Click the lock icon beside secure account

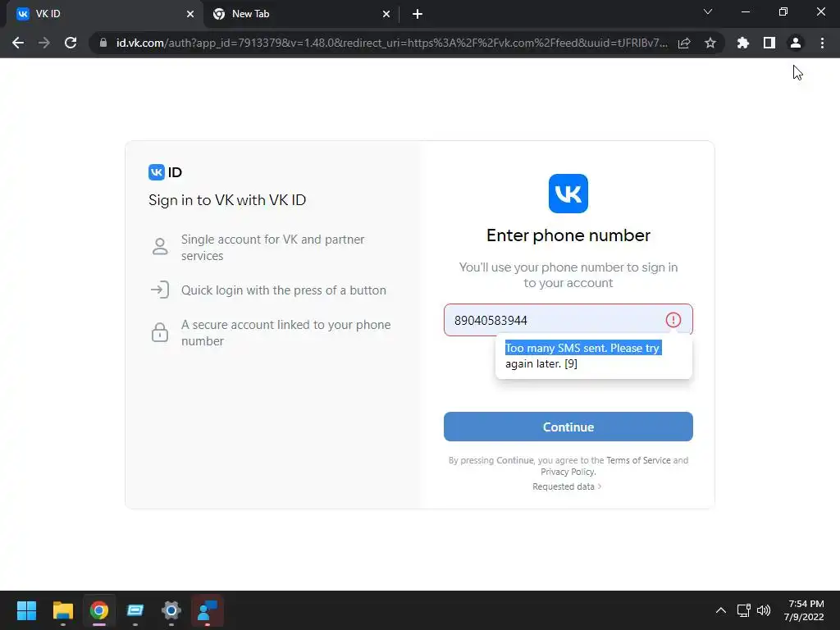click(160, 332)
